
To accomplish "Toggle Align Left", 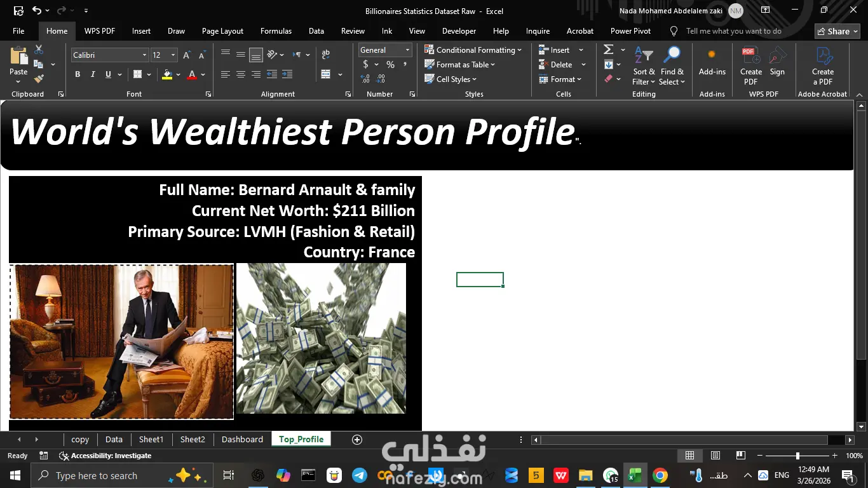I will pyautogui.click(x=226, y=74).
